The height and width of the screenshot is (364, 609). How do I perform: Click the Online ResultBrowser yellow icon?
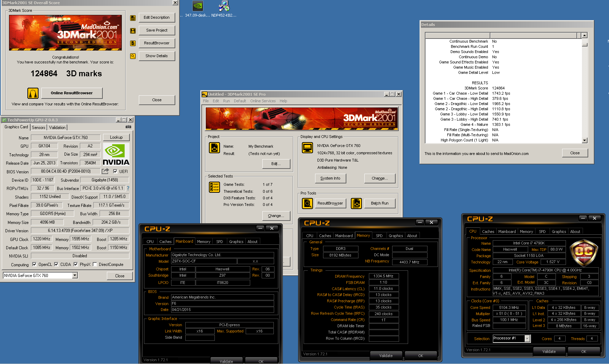pyautogui.click(x=33, y=93)
